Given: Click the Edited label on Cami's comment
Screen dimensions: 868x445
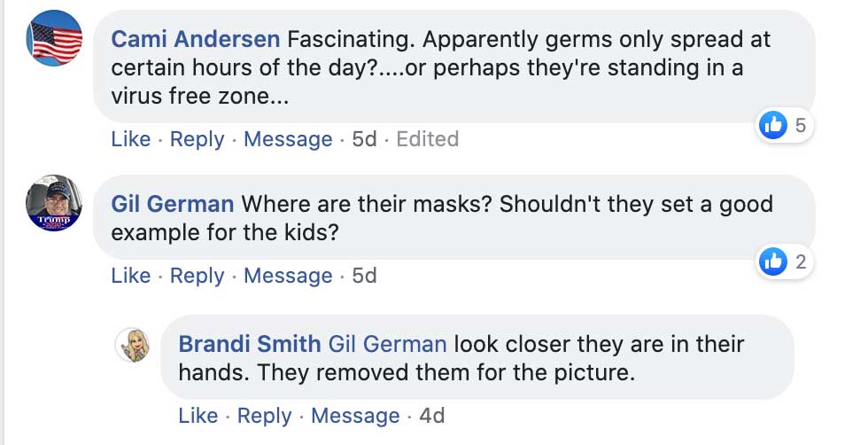Looking at the screenshot, I should tap(427, 139).
